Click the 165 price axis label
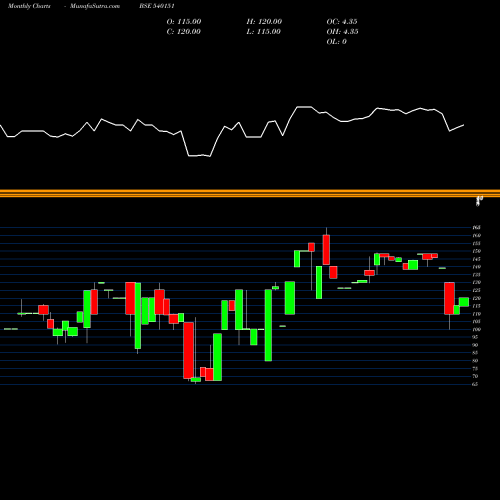The width and height of the screenshot is (500, 500). click(476, 228)
